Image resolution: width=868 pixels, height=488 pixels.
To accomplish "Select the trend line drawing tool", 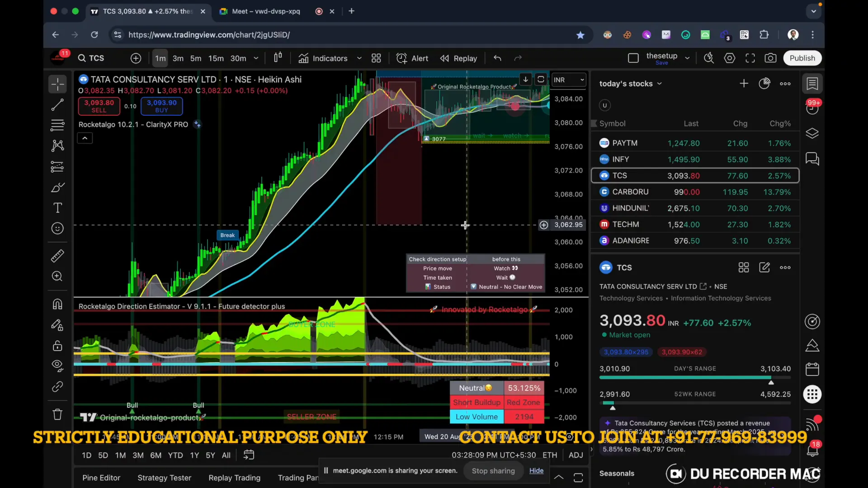I will coord(57,105).
